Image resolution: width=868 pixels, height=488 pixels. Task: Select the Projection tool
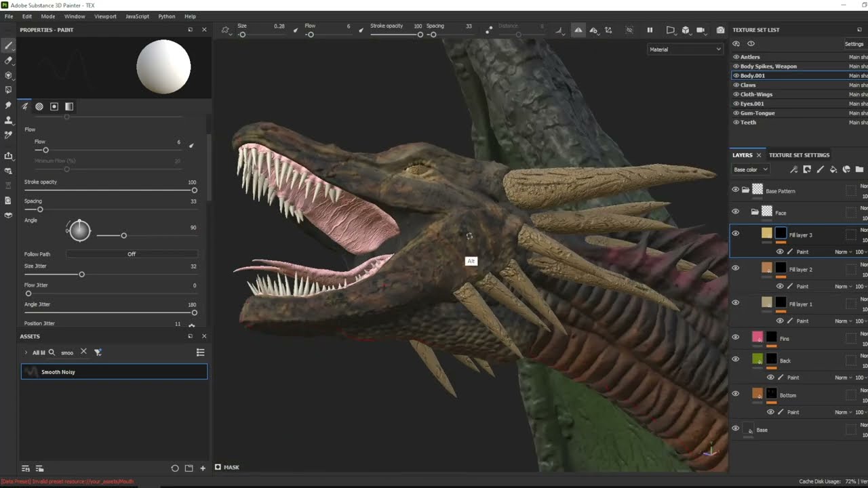click(8, 75)
